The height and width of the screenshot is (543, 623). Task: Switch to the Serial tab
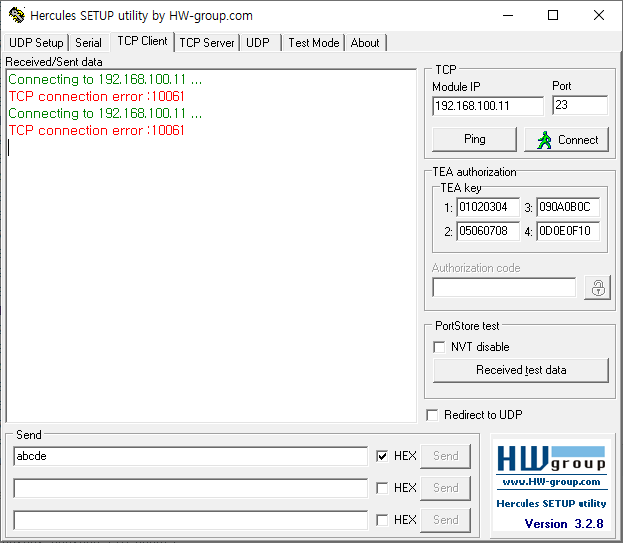[x=88, y=43]
